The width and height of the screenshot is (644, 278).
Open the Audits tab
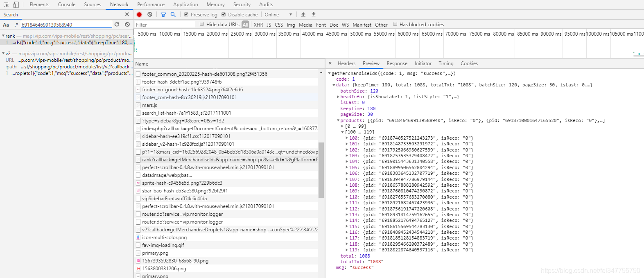coord(266,5)
